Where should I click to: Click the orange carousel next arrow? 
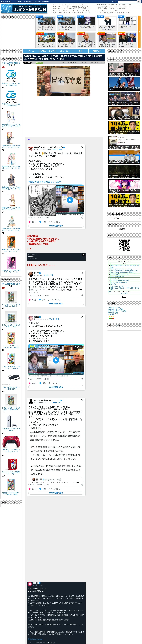point(139,32)
